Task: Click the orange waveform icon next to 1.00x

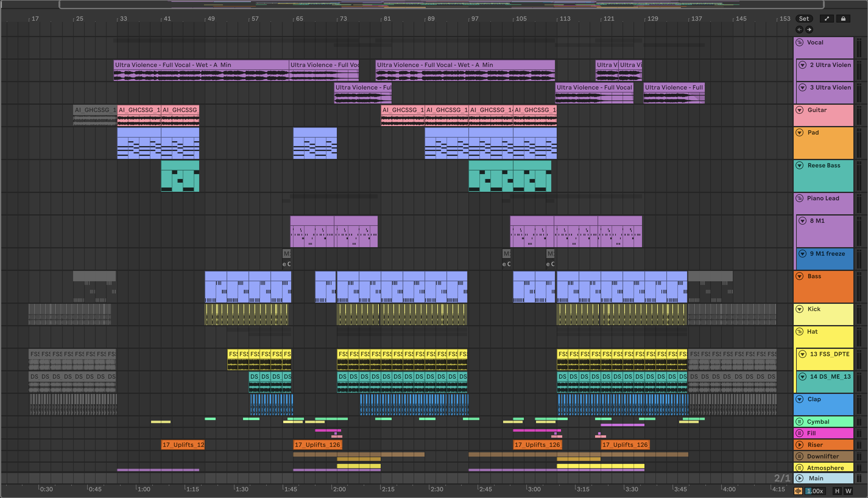Action: (x=798, y=491)
